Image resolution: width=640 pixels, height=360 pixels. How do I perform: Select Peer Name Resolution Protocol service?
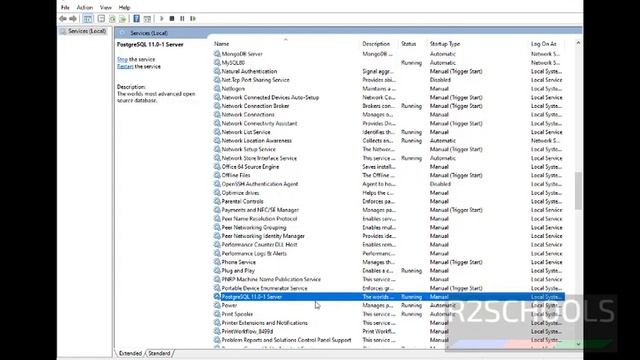click(389, 219)
